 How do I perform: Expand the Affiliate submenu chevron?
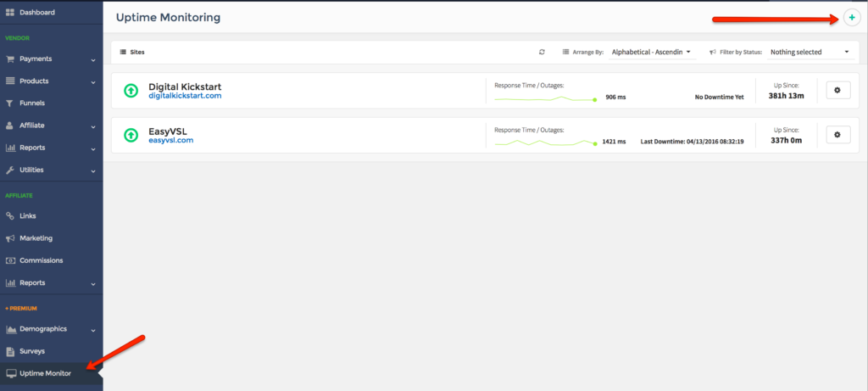click(93, 126)
